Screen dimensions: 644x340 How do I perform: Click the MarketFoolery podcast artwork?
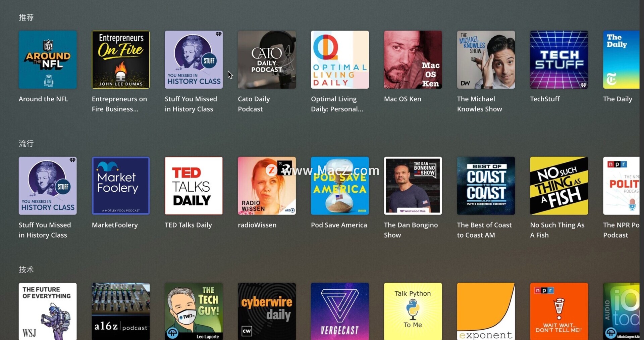(x=121, y=186)
